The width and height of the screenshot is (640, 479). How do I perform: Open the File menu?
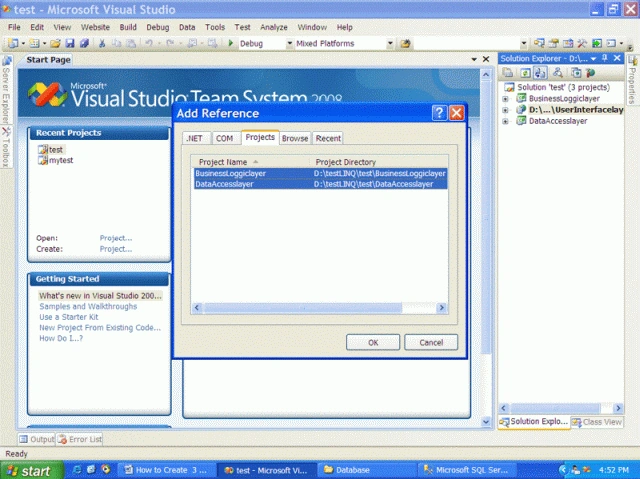click(x=14, y=27)
